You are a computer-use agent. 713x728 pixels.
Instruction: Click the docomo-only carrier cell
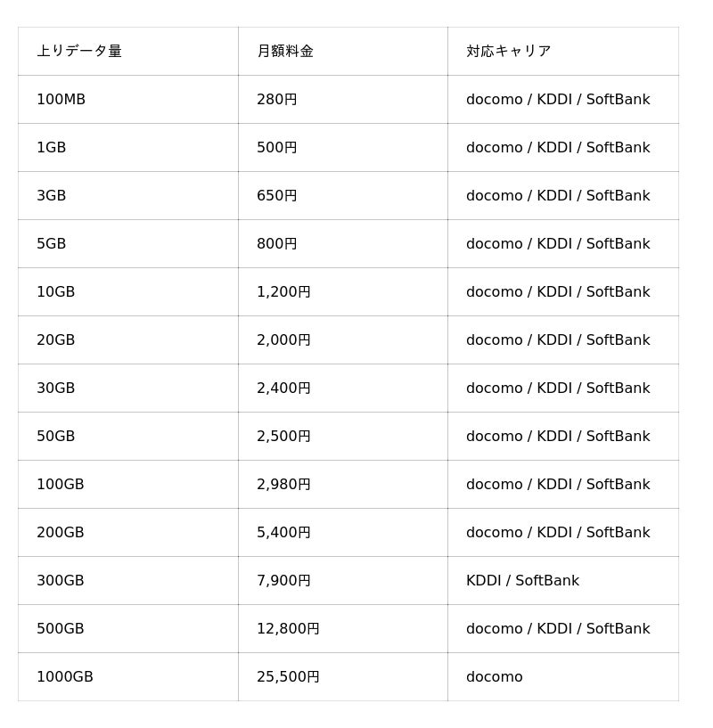563,677
